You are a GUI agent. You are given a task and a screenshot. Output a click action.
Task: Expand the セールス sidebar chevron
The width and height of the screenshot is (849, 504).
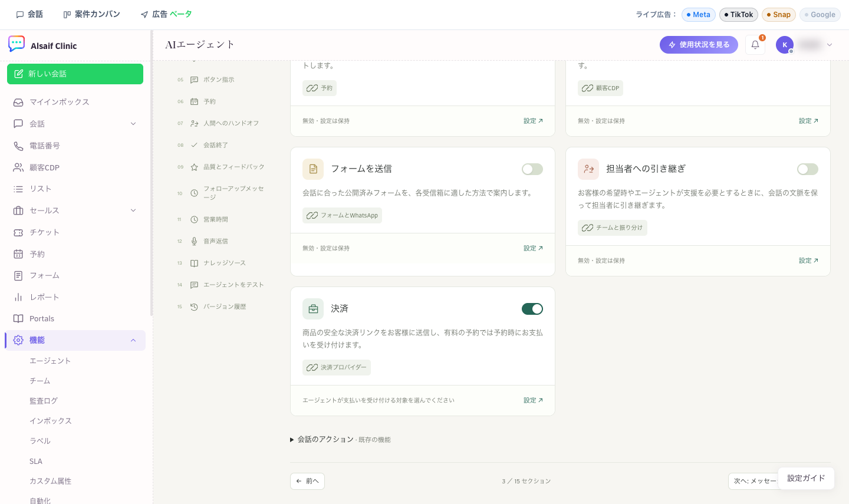133,210
